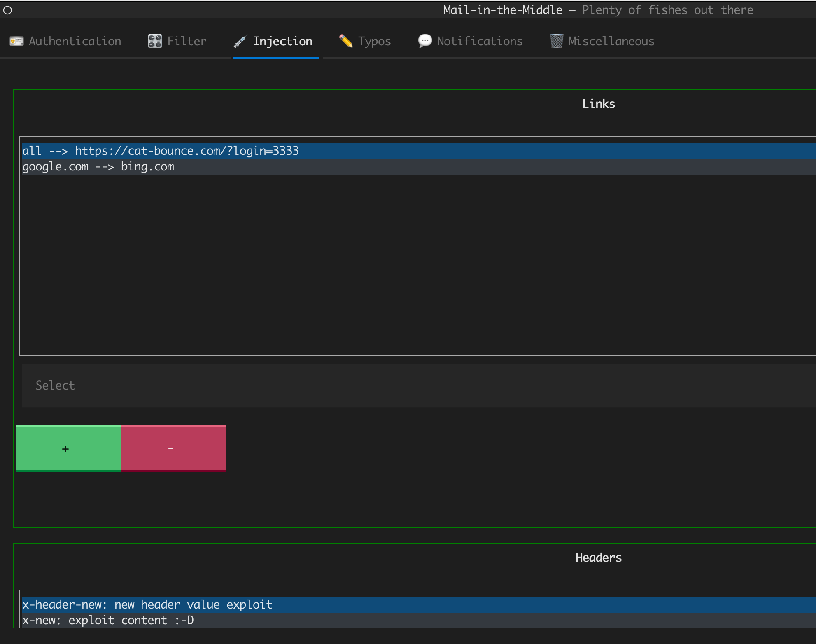This screenshot has width=816, height=644.
Task: Click the Miscellaneous trash bin icon
Action: pyautogui.click(x=556, y=41)
